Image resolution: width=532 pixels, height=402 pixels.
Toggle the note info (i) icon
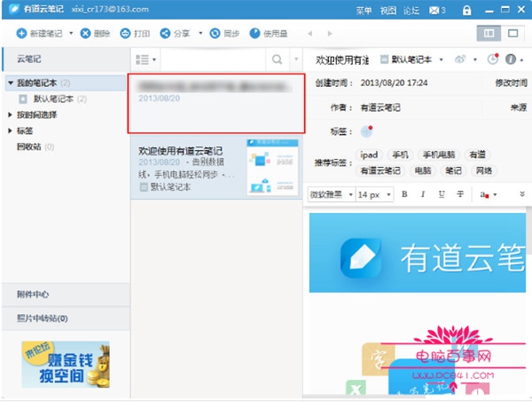[511, 59]
